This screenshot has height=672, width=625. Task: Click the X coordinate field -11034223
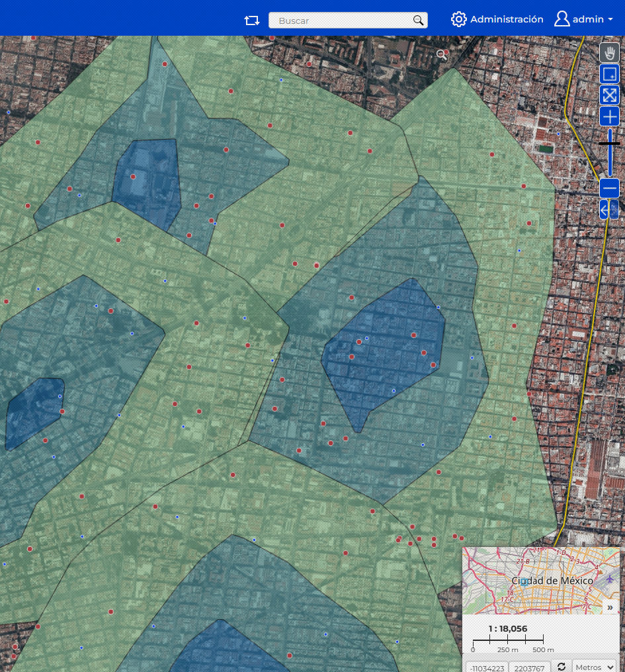pyautogui.click(x=487, y=667)
